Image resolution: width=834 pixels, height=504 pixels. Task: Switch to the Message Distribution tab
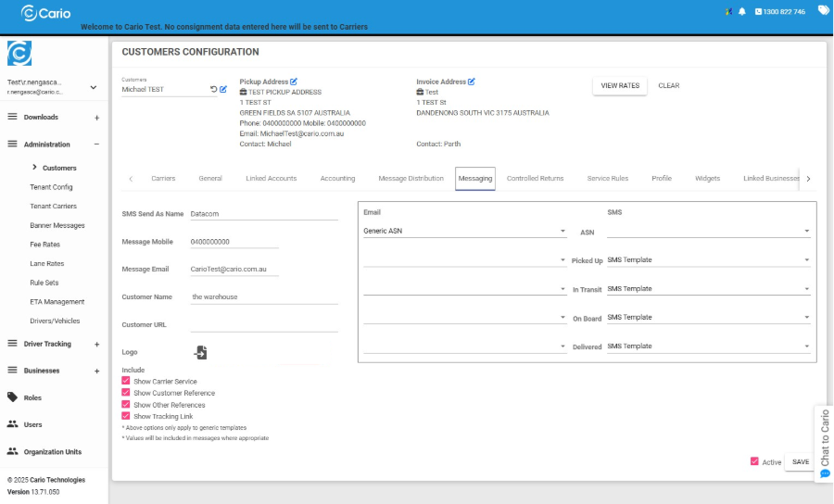411,178
